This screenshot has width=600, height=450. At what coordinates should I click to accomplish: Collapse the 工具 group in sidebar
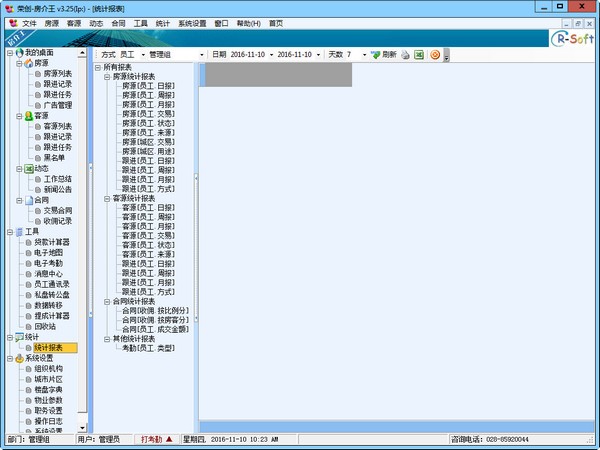click(8, 231)
